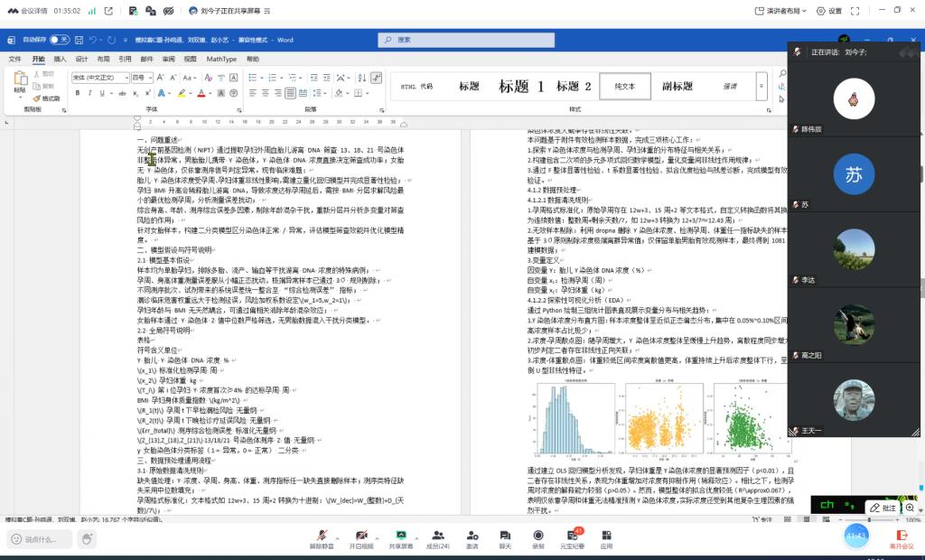Click the record (录制) icon

pos(538,539)
